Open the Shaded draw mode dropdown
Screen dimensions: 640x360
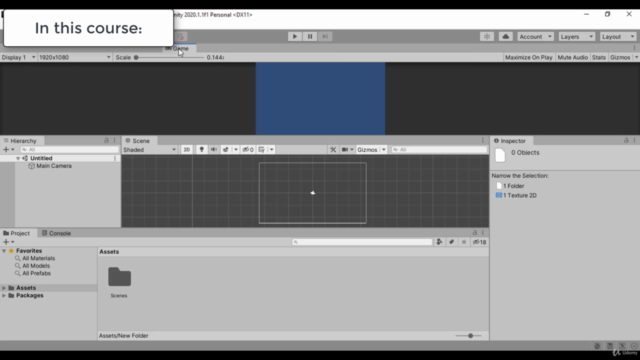click(149, 149)
